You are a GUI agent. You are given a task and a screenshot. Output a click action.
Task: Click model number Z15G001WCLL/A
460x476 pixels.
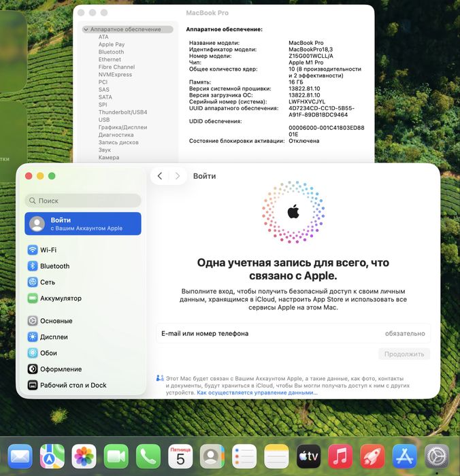(311, 56)
